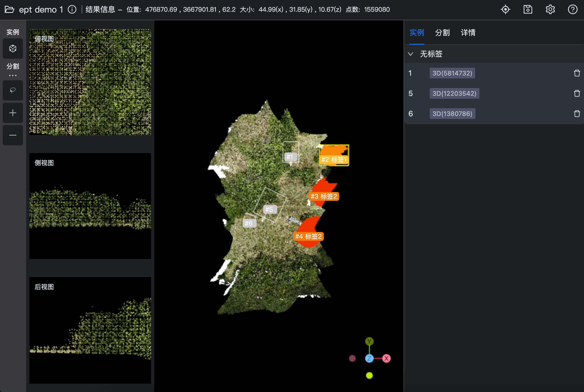The width and height of the screenshot is (584, 392).
Task: Click the plus add-points tool
Action: tap(13, 113)
